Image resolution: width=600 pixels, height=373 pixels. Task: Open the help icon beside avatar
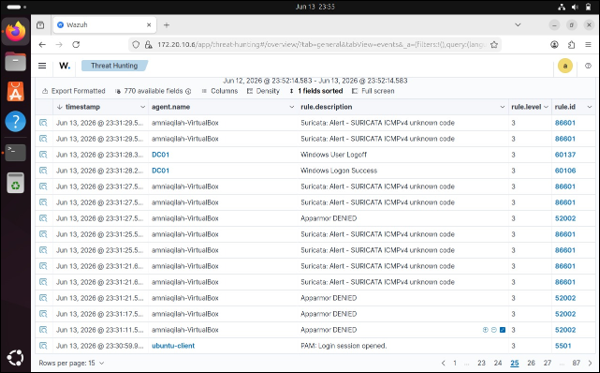tap(588, 66)
